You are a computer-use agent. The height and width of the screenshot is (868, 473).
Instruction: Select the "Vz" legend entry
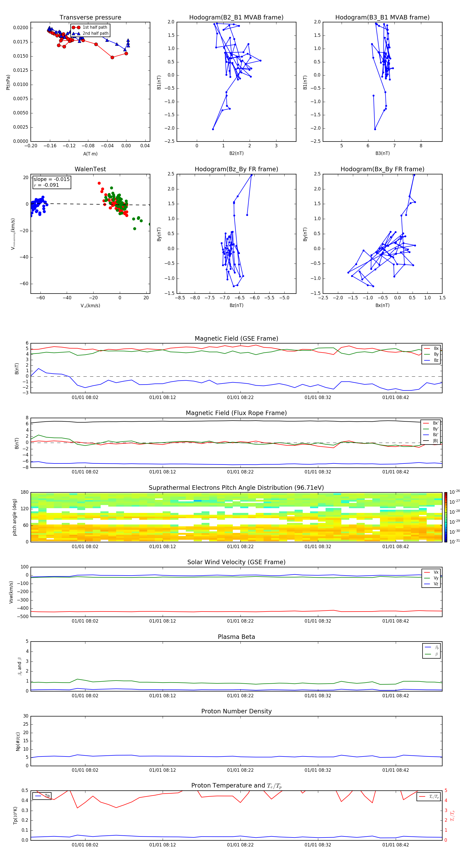431,584
